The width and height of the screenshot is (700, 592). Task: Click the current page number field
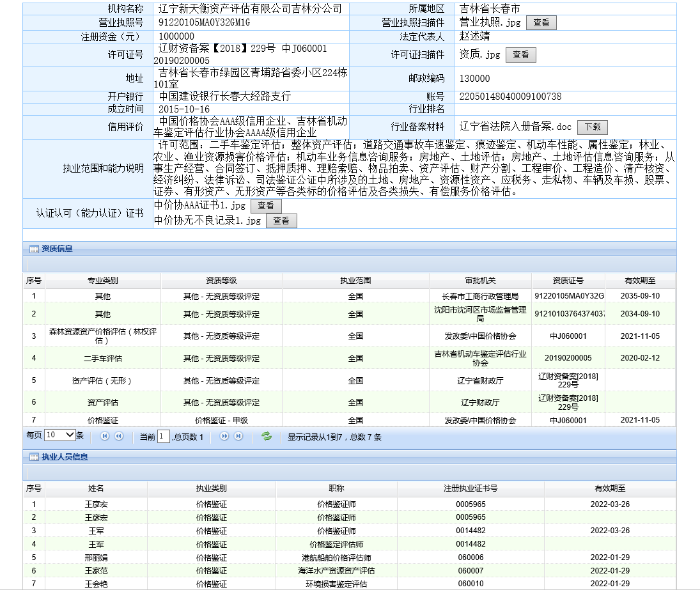[x=164, y=436]
